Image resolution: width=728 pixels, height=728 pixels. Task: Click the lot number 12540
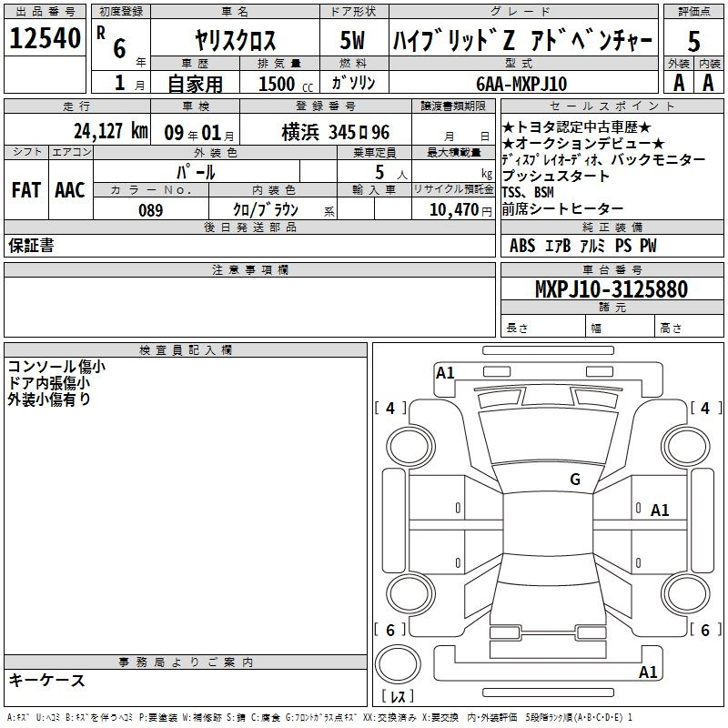coord(45,38)
